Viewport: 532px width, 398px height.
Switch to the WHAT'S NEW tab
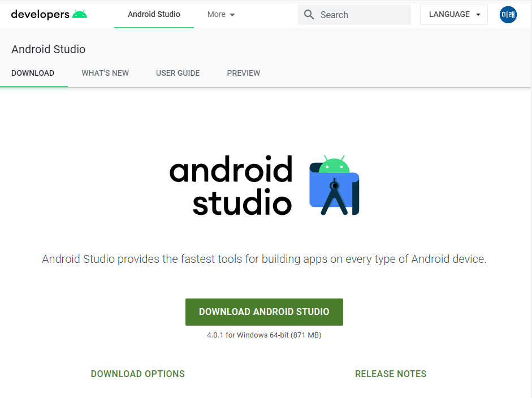pos(105,73)
